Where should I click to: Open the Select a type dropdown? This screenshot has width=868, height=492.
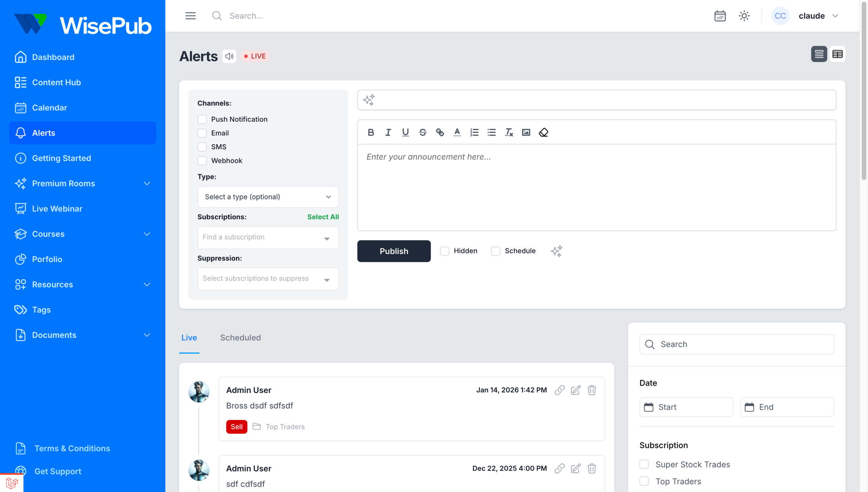click(268, 197)
